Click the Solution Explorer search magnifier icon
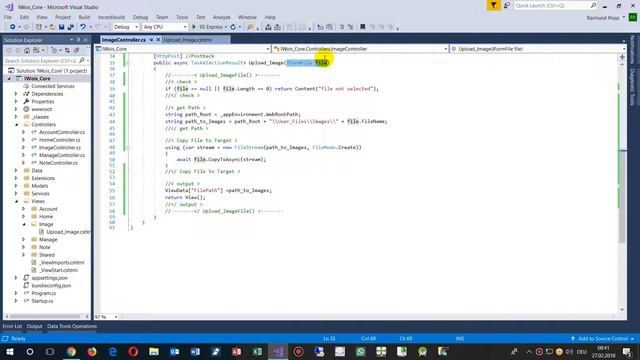The width and height of the screenshot is (640, 360). pos(82,60)
